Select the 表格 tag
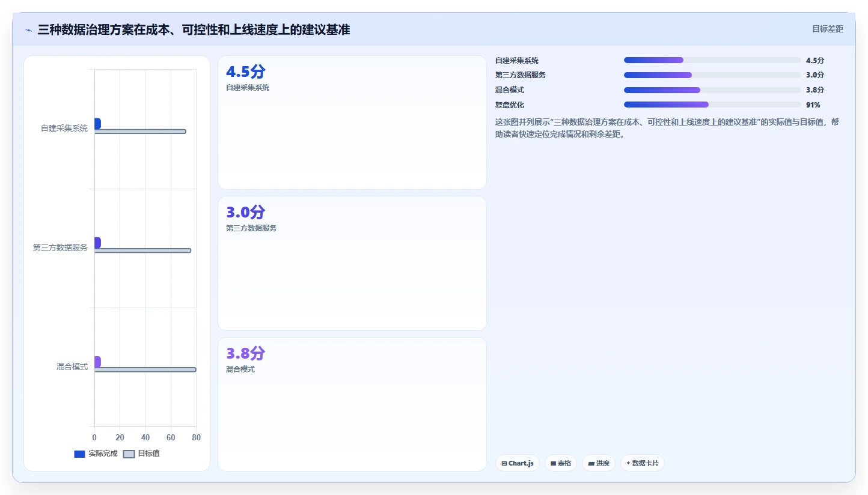The height and width of the screenshot is (495, 868). point(561,463)
